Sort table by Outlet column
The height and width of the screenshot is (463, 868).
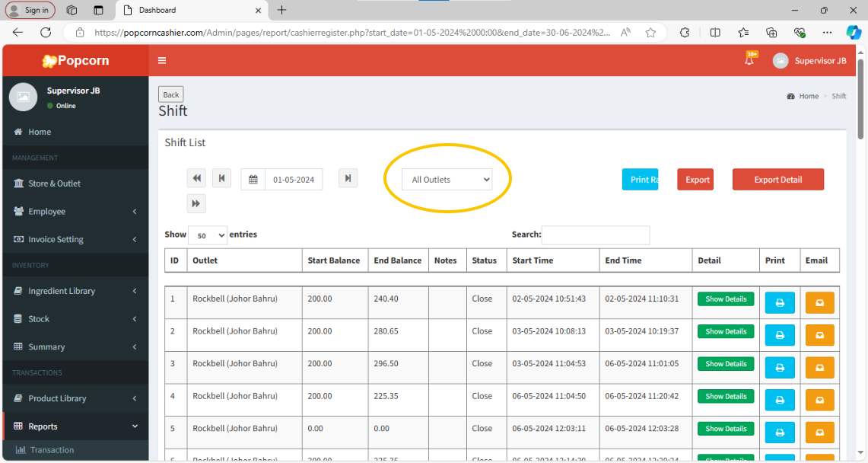[x=244, y=260]
